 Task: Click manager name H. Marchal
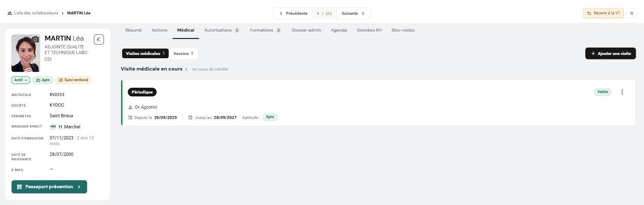[x=69, y=127]
